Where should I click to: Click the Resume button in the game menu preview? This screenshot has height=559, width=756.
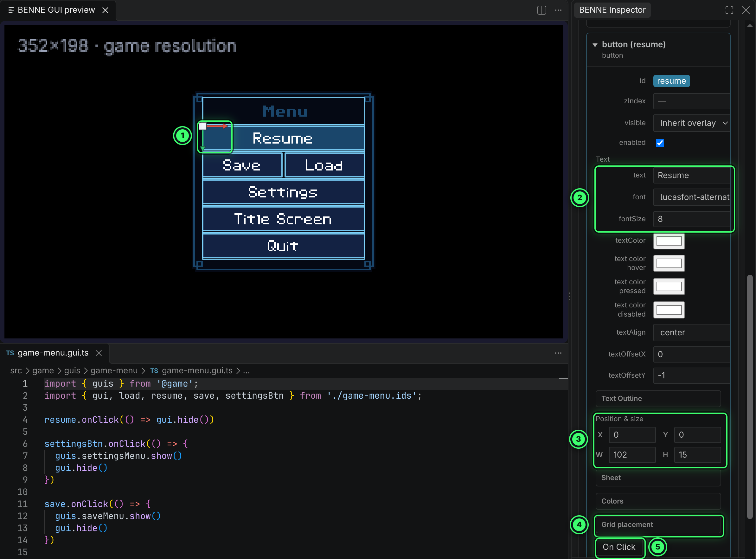point(284,138)
